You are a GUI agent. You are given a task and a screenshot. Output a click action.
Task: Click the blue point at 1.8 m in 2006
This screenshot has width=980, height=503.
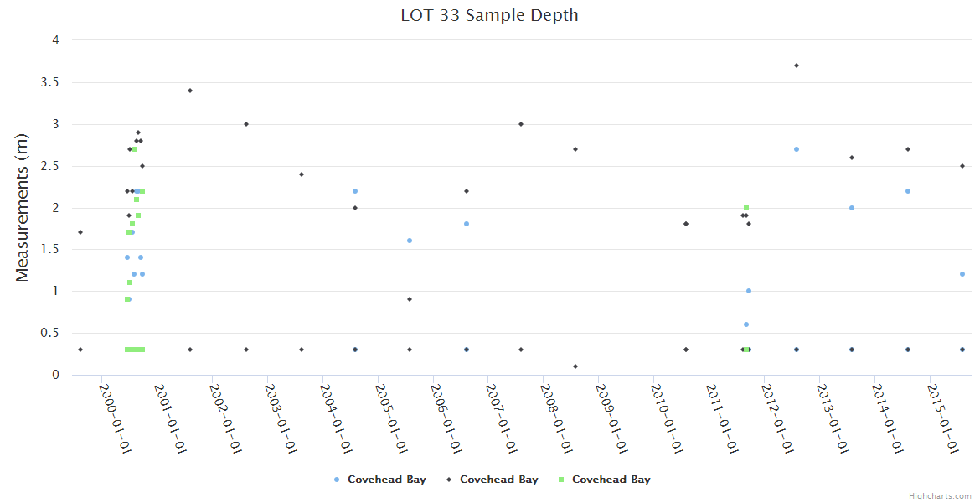tap(467, 224)
